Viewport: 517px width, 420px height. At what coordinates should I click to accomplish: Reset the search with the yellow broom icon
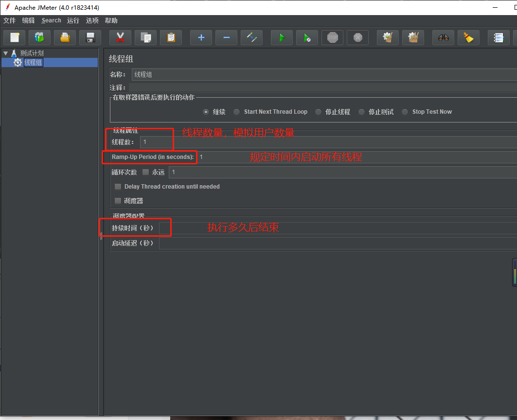tap(468, 37)
